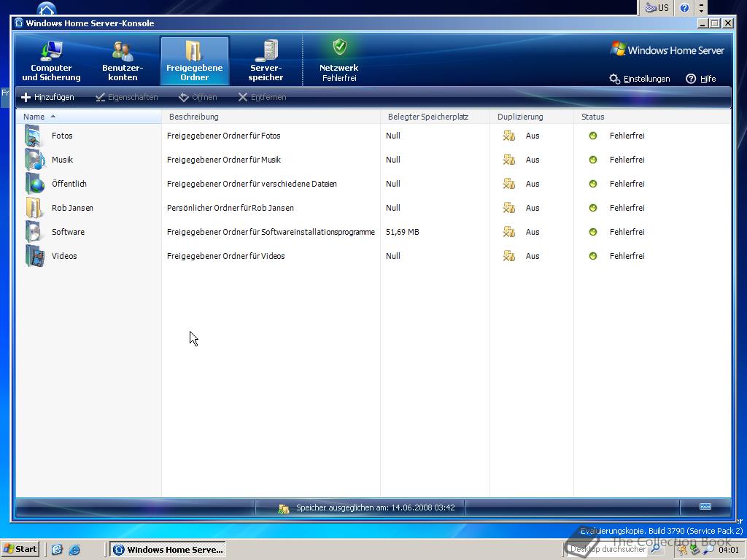The height and width of the screenshot is (560, 747).
Task: Open Hilfe help link
Action: (701, 79)
